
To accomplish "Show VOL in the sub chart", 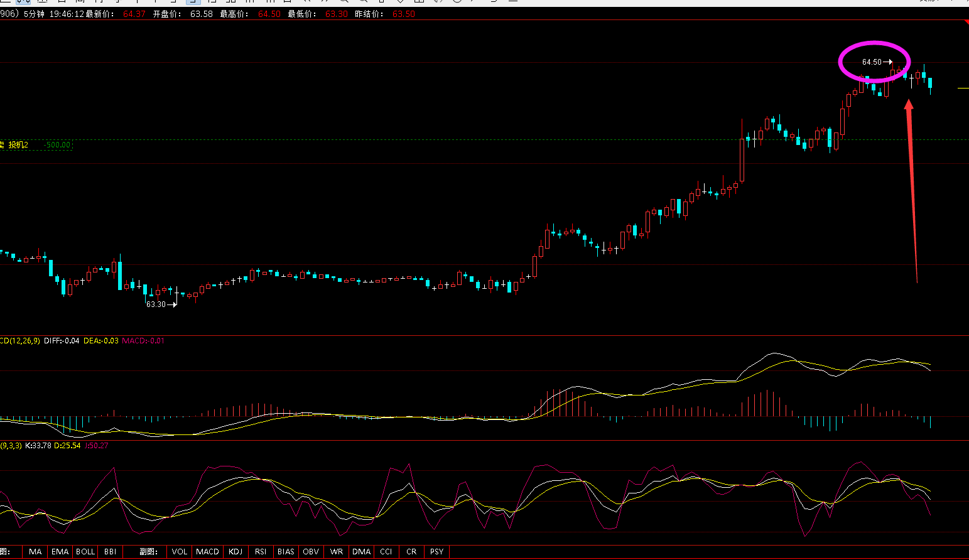I will point(180,552).
